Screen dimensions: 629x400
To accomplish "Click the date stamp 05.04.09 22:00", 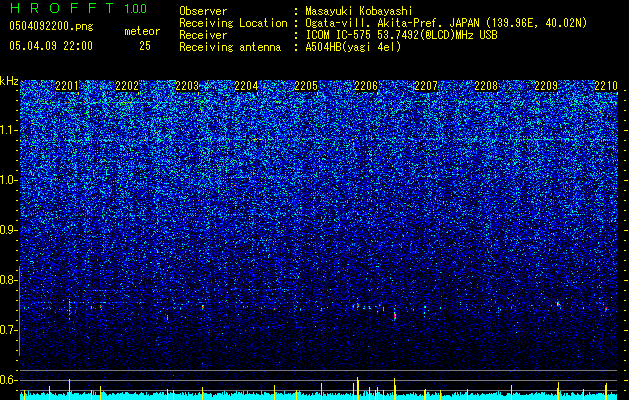I will 51,46.
